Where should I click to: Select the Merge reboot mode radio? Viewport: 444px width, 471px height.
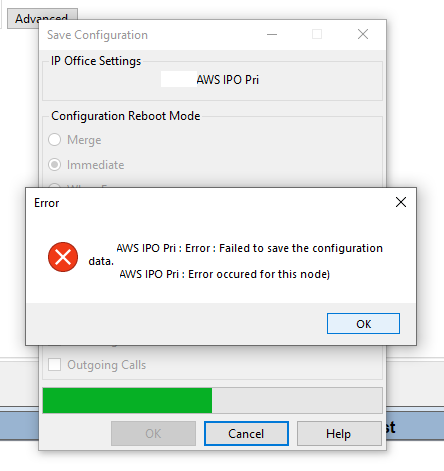(55, 140)
